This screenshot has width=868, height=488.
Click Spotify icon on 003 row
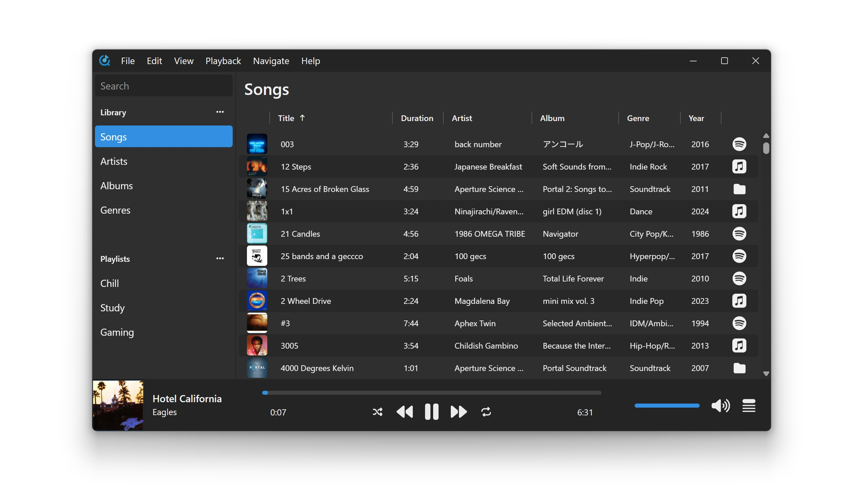pos(739,144)
